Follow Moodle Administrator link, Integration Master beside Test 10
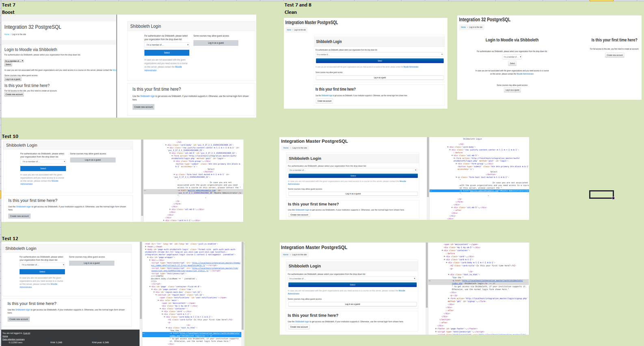 click(x=347, y=183)
